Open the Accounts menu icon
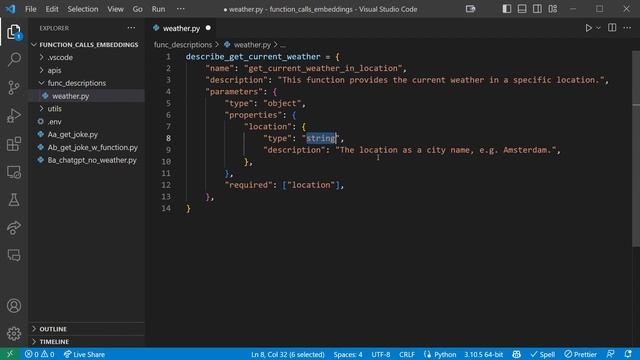Screen dimensions: 640x360 click(14, 306)
